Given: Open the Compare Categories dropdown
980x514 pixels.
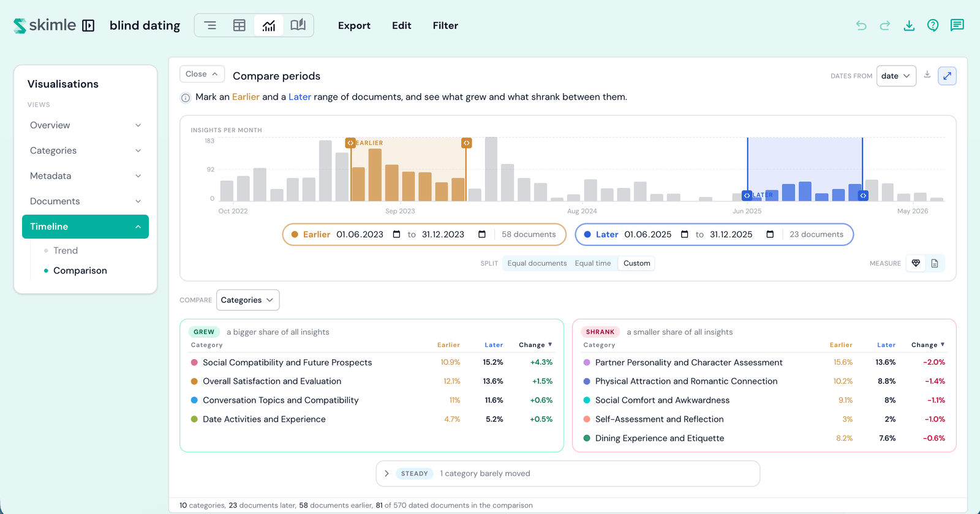Looking at the screenshot, I should coord(247,300).
